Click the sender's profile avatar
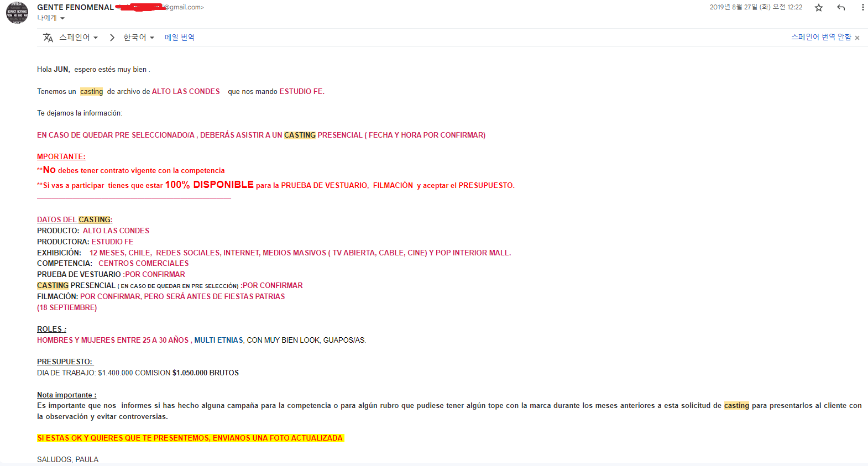The image size is (868, 466). click(17, 12)
